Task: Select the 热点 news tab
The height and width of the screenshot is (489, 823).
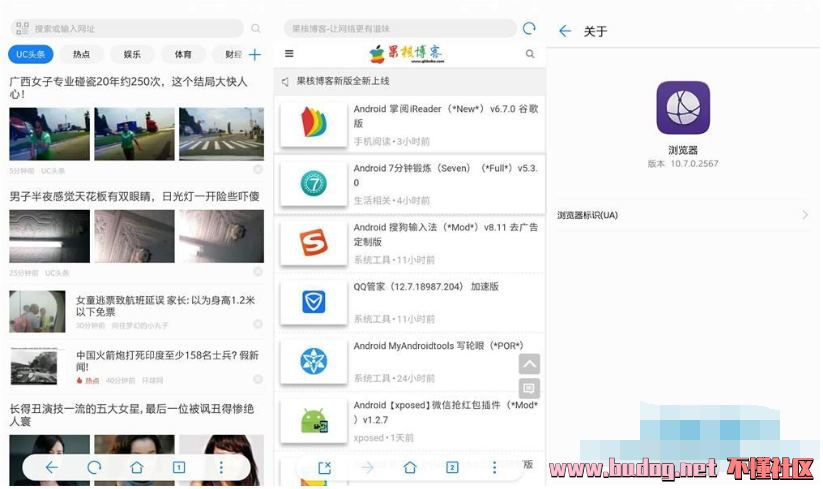Action: tap(81, 55)
